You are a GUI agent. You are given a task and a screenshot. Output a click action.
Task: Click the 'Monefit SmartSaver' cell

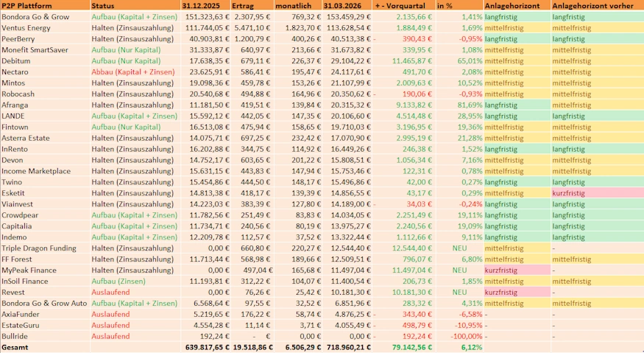[x=45, y=50]
